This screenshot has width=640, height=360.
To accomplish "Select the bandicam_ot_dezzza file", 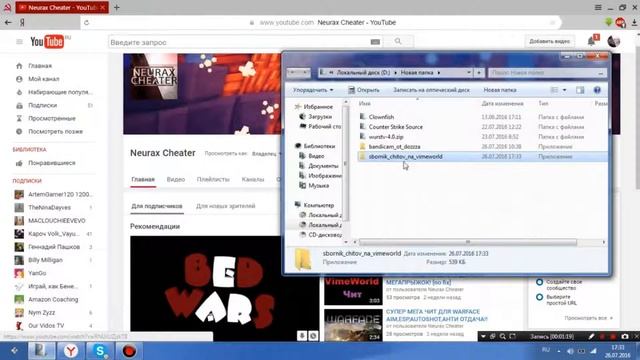I will pyautogui.click(x=394, y=147).
